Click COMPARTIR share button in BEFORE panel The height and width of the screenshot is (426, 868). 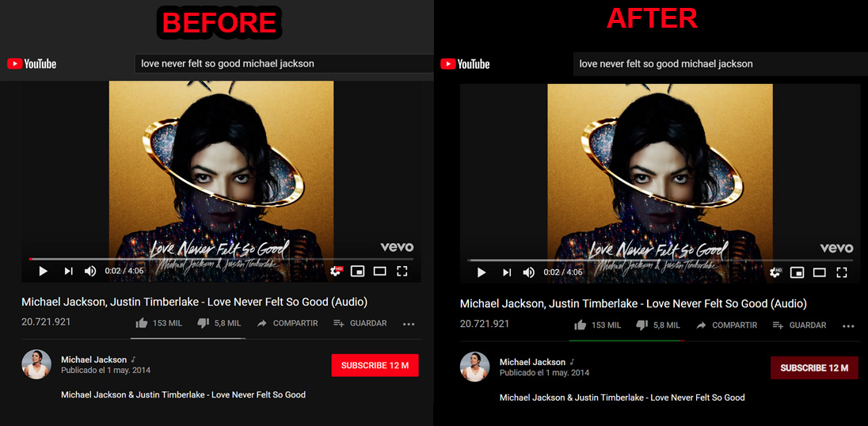pyautogui.click(x=287, y=323)
